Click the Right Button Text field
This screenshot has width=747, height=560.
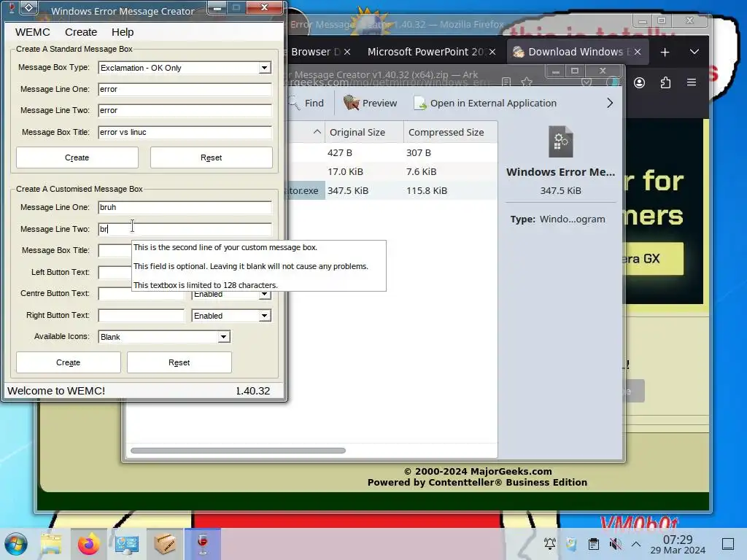coord(141,315)
